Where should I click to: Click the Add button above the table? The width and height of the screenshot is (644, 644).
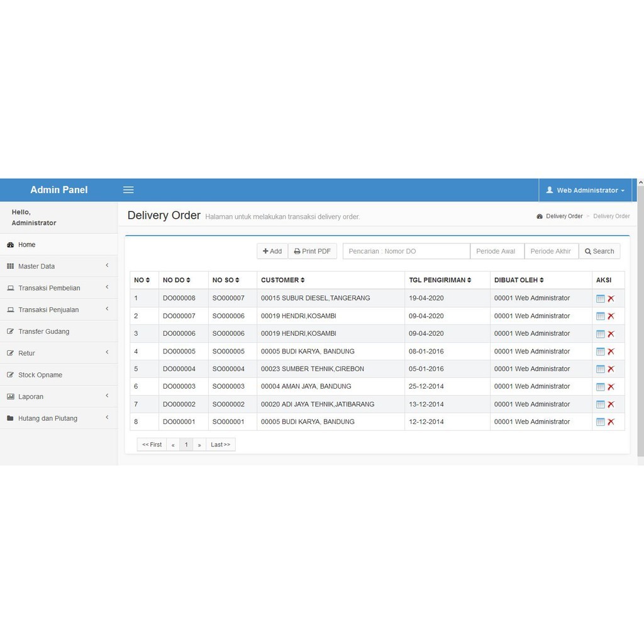272,250
